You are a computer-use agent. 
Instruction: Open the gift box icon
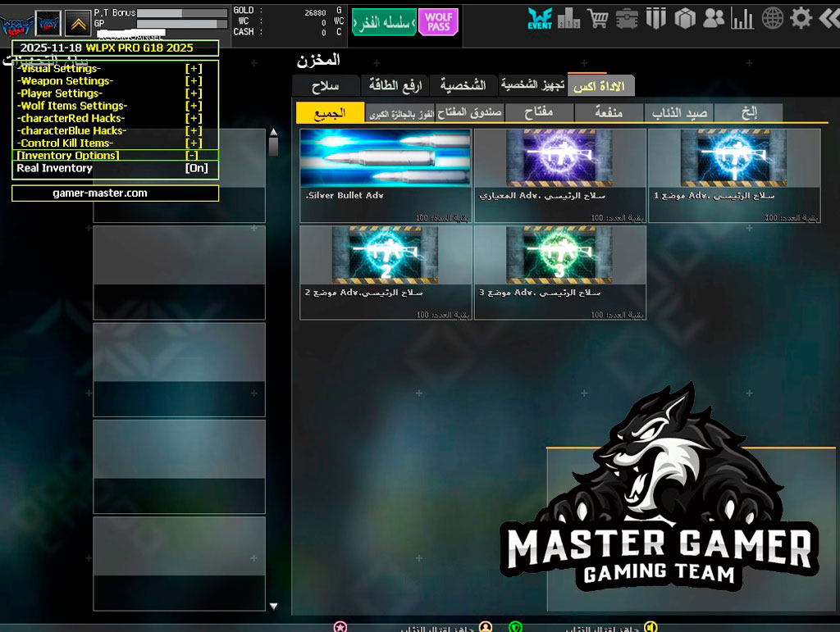[685, 18]
